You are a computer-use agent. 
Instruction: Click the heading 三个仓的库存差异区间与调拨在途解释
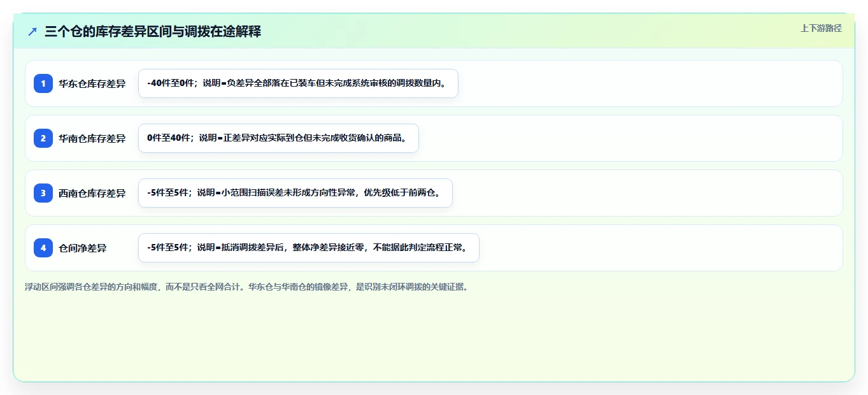[153, 31]
